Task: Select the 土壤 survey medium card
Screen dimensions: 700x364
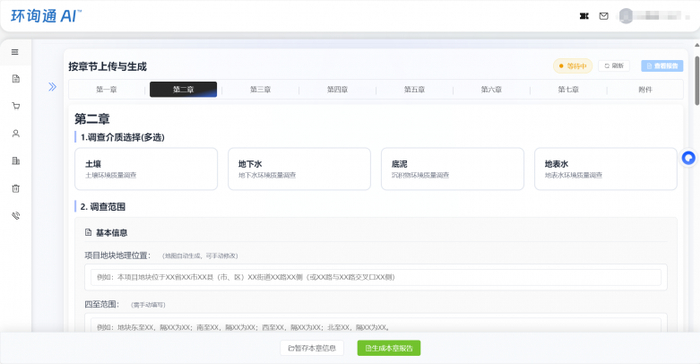Action: (146, 169)
